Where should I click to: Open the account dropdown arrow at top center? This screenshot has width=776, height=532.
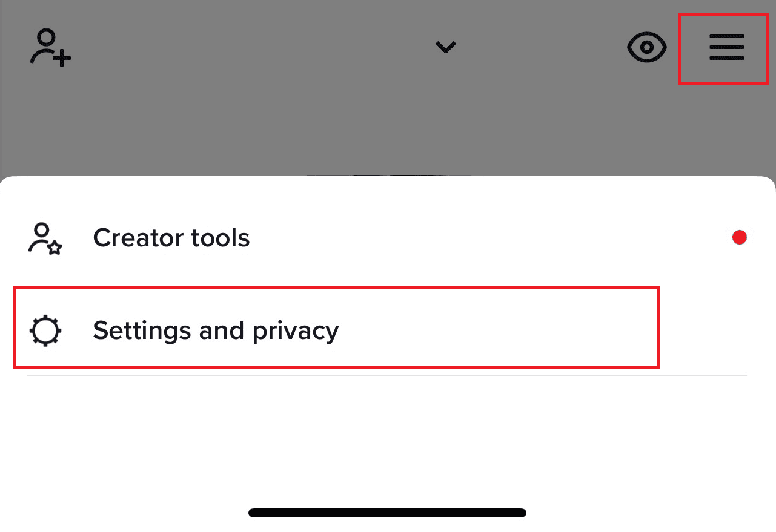[445, 47]
